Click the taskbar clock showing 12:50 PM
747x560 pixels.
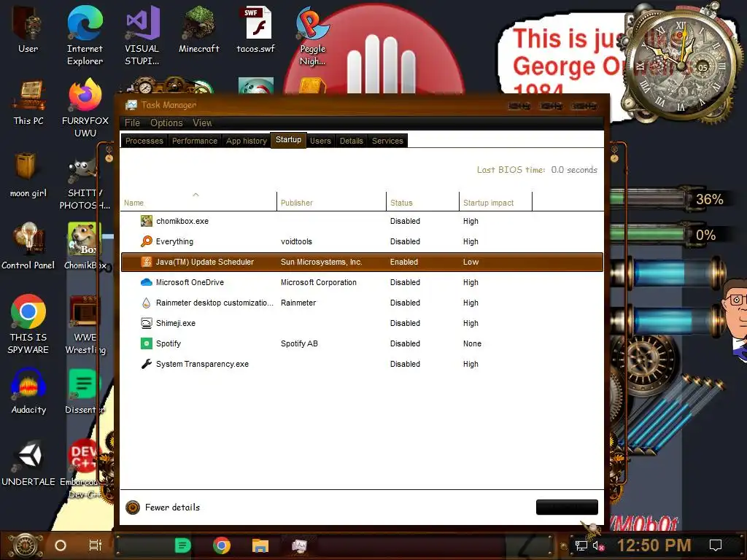(x=654, y=545)
